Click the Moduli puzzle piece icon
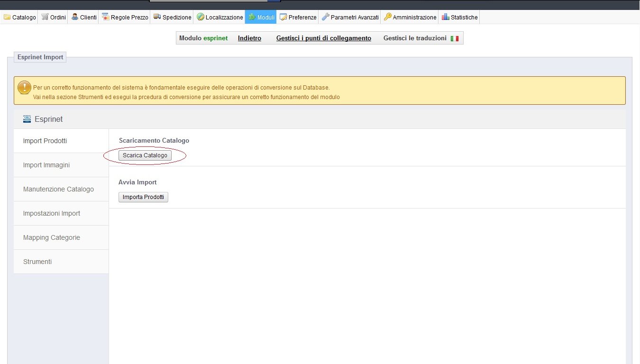The width and height of the screenshot is (640, 364). click(252, 17)
